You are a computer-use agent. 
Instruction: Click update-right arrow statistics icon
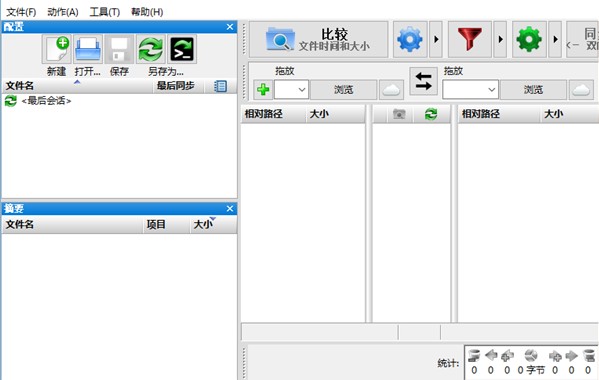(571, 356)
